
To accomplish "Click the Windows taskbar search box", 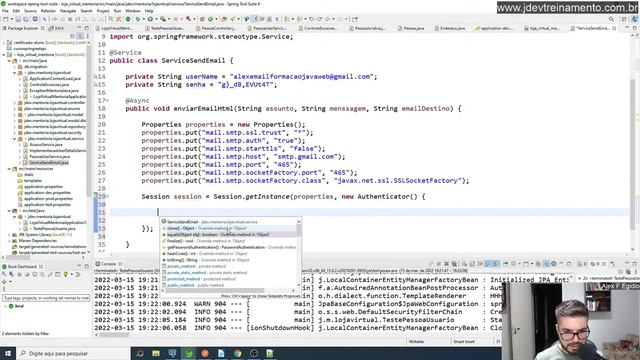I will coord(73,353).
